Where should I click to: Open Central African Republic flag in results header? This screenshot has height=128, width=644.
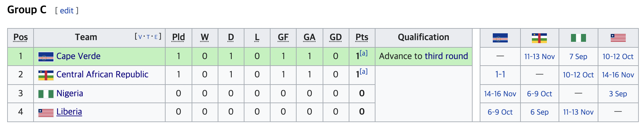tap(539, 38)
